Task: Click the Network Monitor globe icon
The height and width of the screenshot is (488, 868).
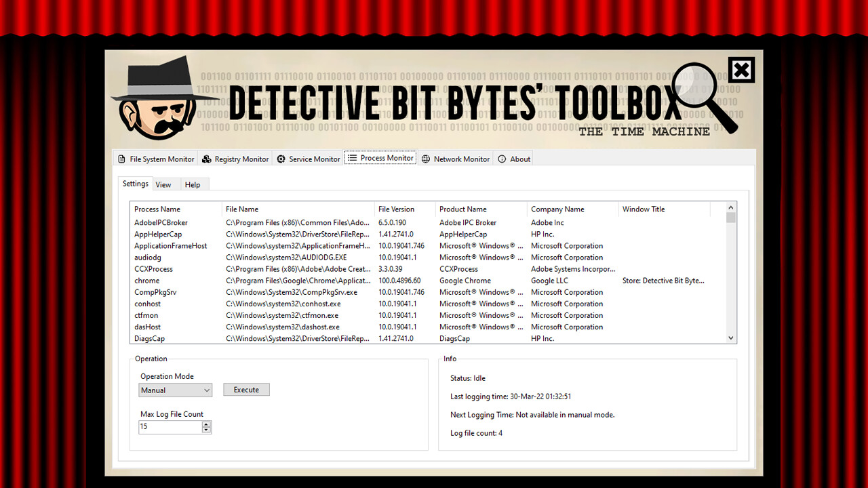Action: pos(427,159)
